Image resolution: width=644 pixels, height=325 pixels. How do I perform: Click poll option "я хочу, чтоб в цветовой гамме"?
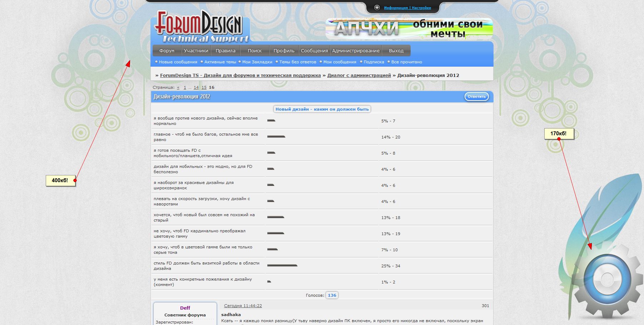[203, 250]
